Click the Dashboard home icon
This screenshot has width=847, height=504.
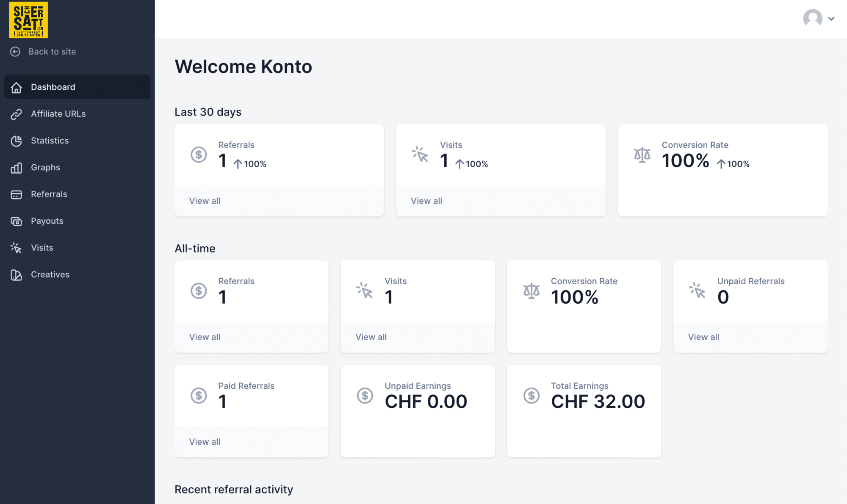point(17,87)
